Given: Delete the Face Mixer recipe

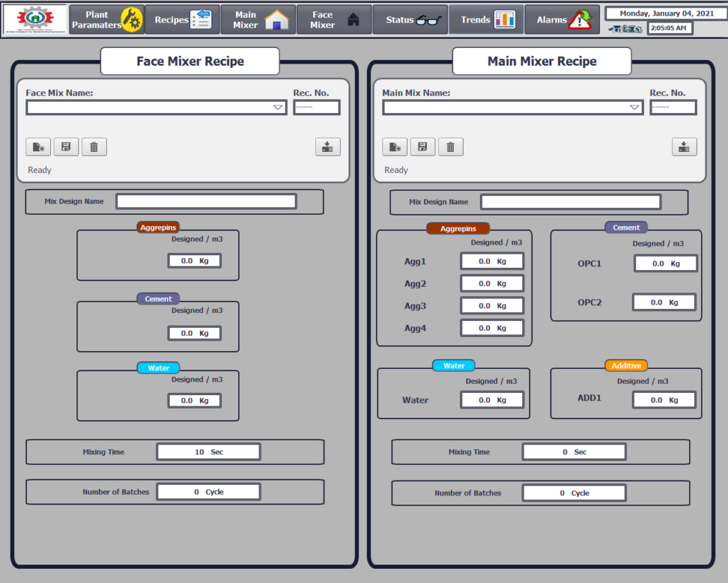Looking at the screenshot, I should 94,147.
